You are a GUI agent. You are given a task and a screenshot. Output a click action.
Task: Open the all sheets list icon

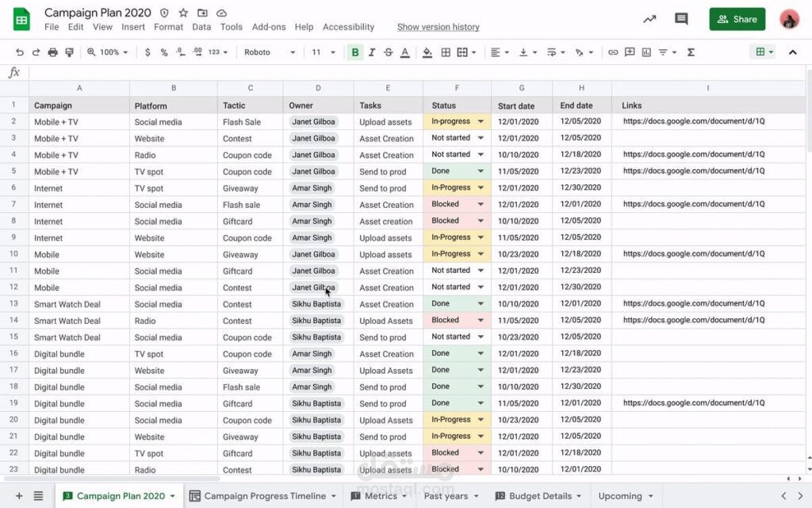click(x=38, y=496)
